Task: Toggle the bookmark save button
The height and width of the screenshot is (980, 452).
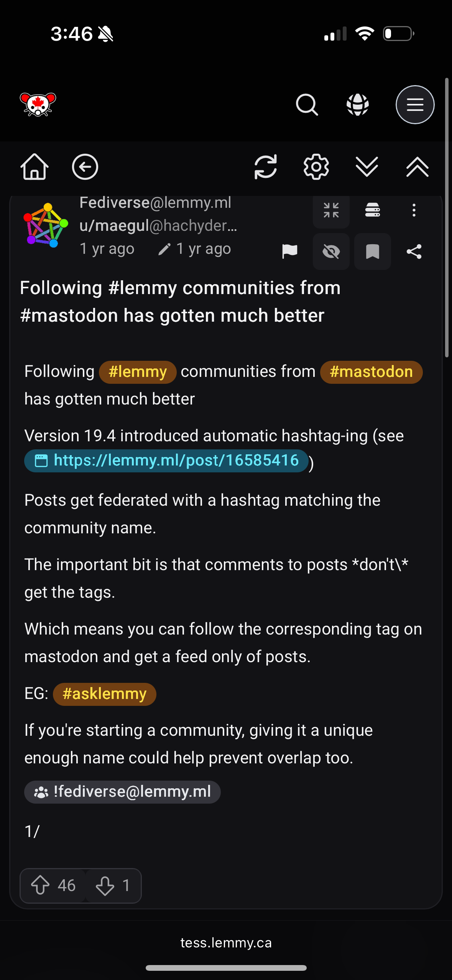Action: click(373, 252)
